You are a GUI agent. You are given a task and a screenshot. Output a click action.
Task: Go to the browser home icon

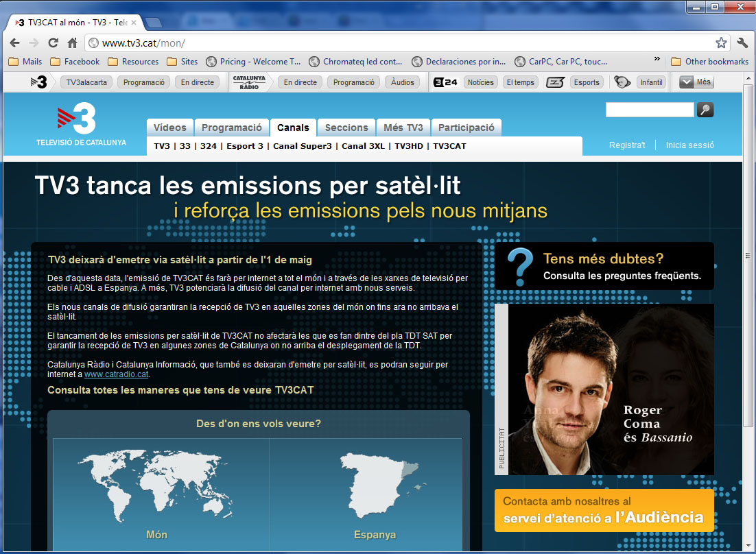coord(72,43)
